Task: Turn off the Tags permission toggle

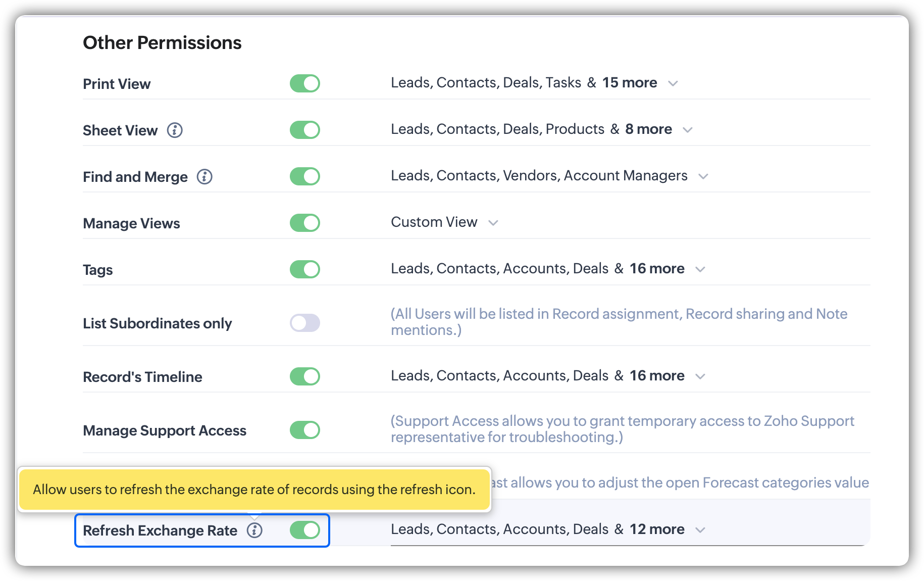Action: pyautogui.click(x=305, y=269)
